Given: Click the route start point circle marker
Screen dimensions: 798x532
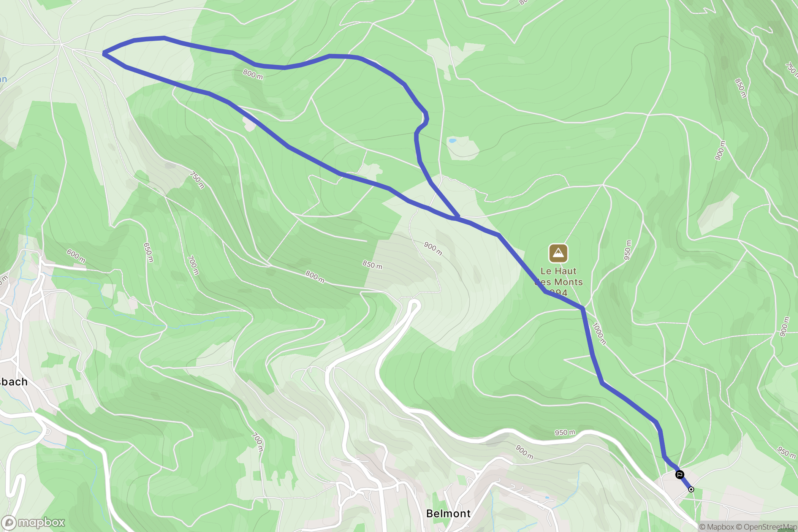Looking at the screenshot, I should 691,489.
